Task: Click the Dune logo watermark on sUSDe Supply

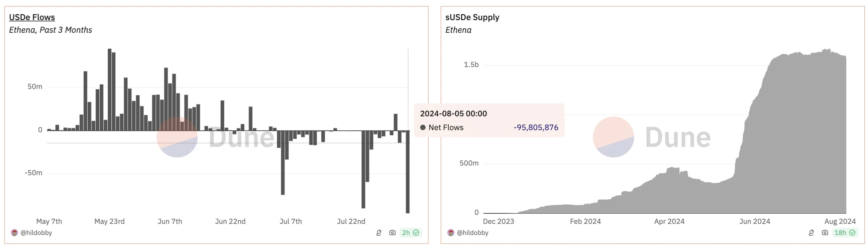Action: pos(614,137)
